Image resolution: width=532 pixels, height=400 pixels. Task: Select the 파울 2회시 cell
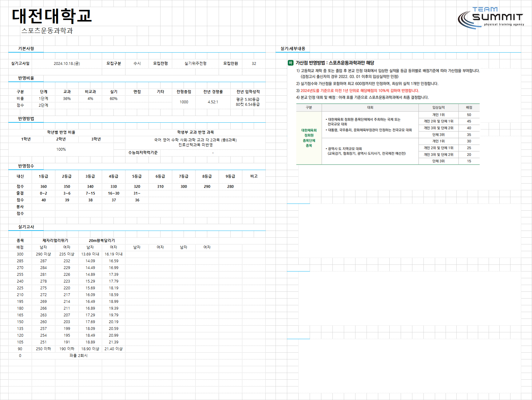point(78,355)
